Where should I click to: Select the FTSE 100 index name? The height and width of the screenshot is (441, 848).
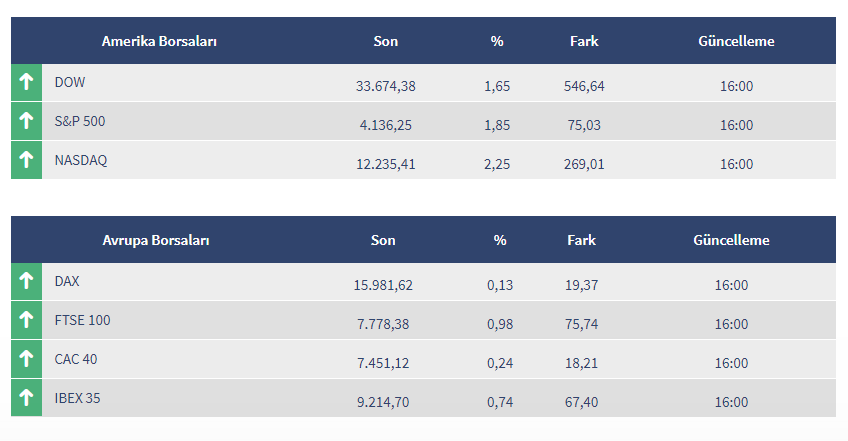(83, 321)
